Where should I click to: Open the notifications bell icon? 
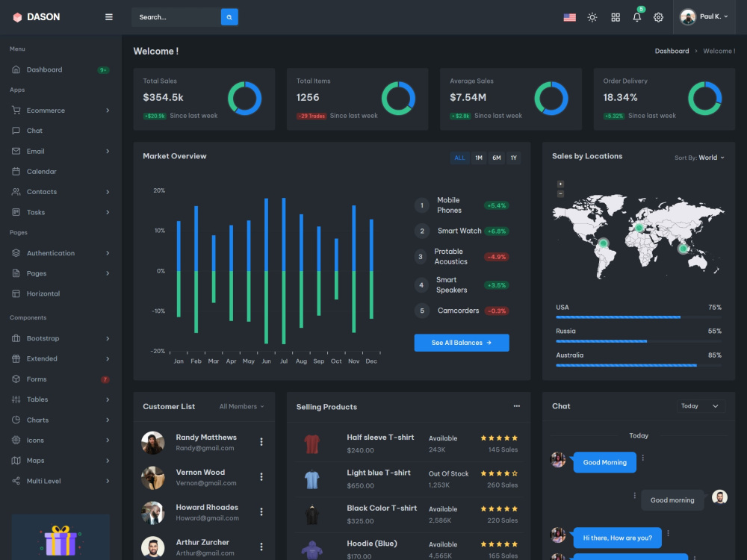[x=637, y=17]
